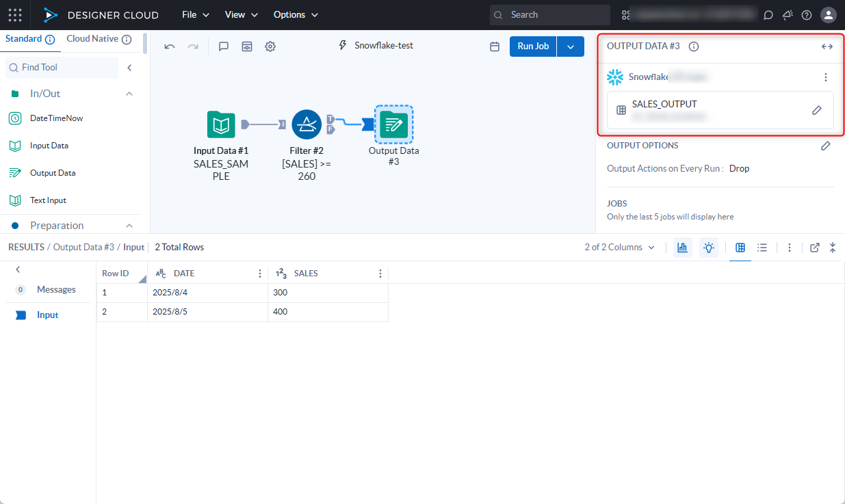Switch results to table grid view
Viewport: 845px width, 504px height.
[740, 248]
